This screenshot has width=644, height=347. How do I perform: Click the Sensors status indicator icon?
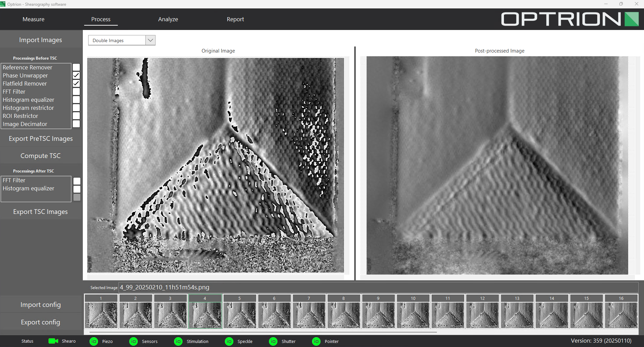coord(133,341)
